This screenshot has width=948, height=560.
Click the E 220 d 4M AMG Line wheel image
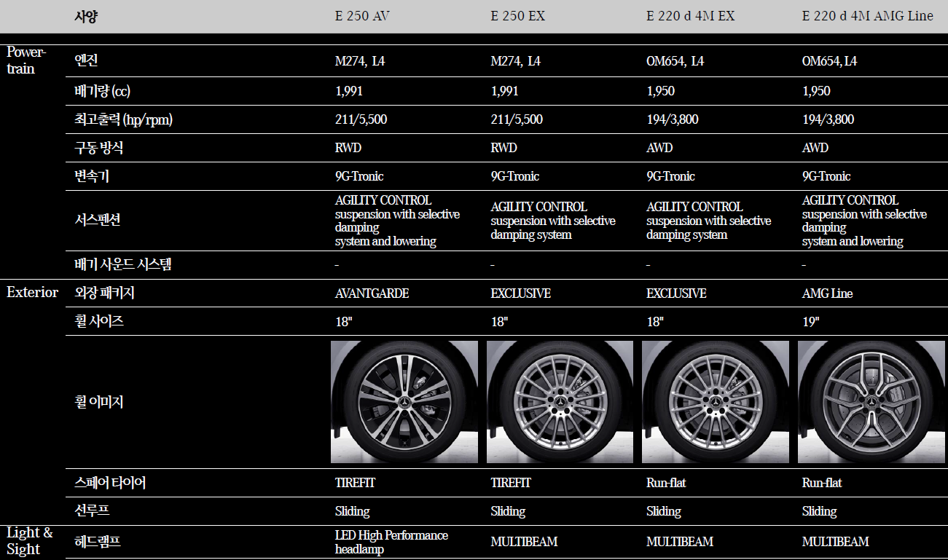tap(871, 402)
